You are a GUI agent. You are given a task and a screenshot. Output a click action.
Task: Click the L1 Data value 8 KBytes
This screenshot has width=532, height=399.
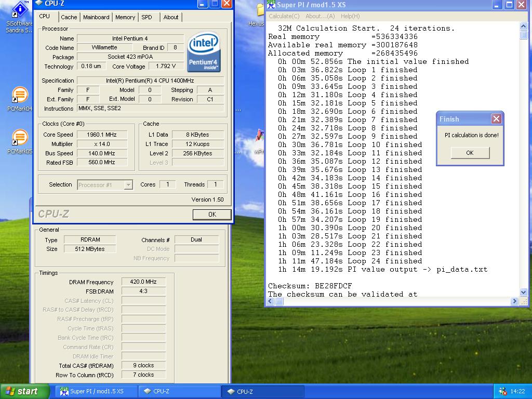tap(197, 135)
